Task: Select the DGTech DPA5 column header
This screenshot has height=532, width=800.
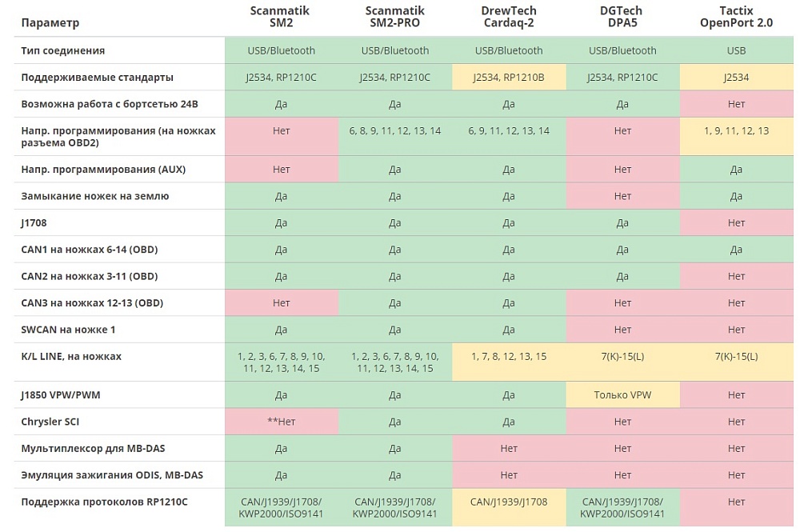Action: 622,17
